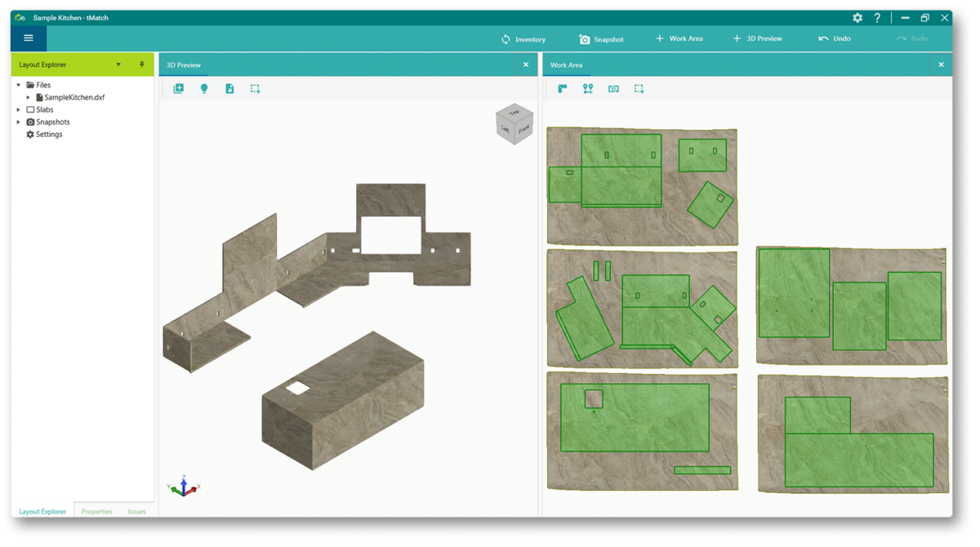This screenshot has height=547, width=980.
Task: Open the hamburger menu below the title bar
Action: (x=29, y=38)
